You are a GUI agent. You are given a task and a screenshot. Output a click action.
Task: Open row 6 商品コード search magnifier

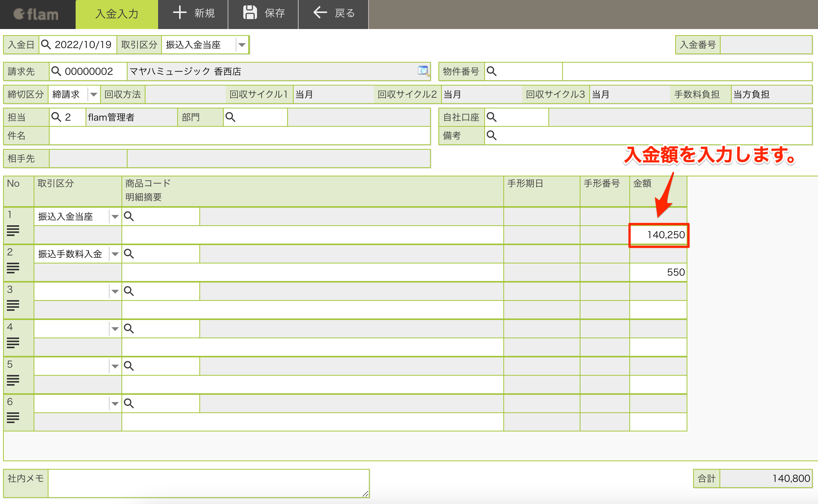pyautogui.click(x=129, y=404)
